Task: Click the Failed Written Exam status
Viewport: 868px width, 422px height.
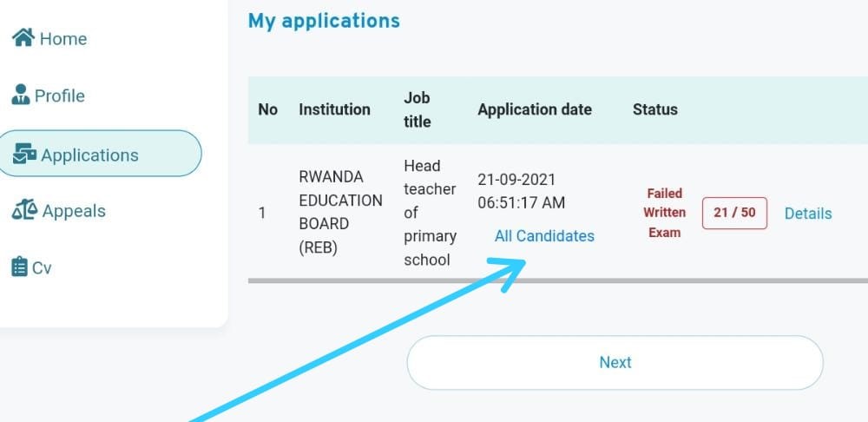Action: [664, 213]
